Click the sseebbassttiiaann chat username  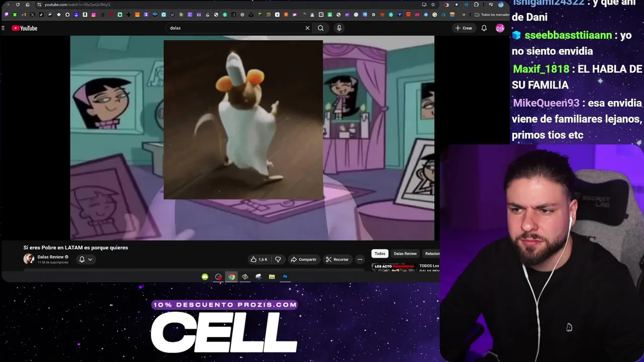coord(568,35)
